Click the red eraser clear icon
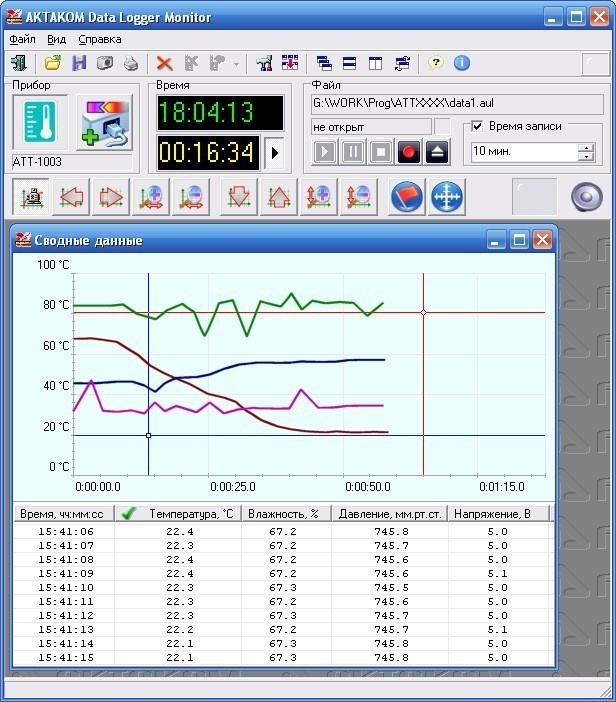This screenshot has height=702, width=616. pos(407,197)
